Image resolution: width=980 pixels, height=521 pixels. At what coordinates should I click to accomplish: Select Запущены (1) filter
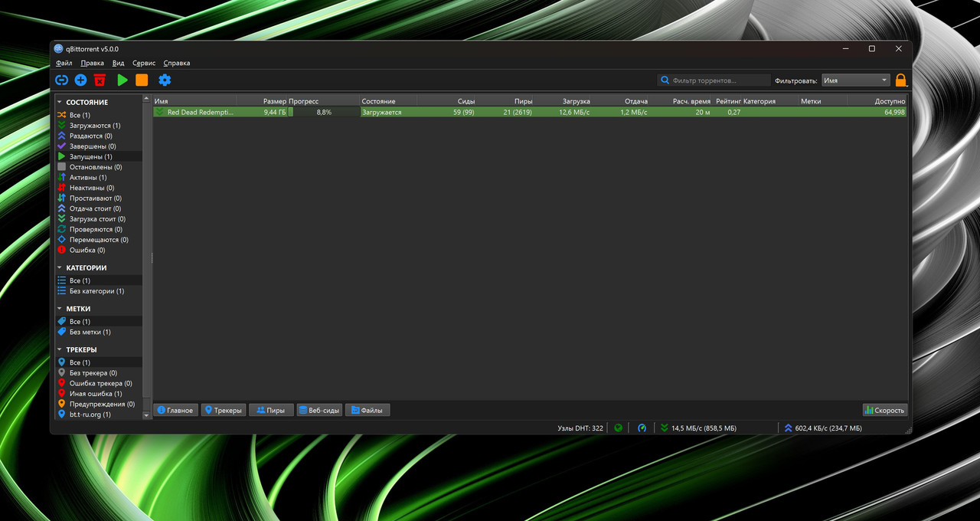99,156
